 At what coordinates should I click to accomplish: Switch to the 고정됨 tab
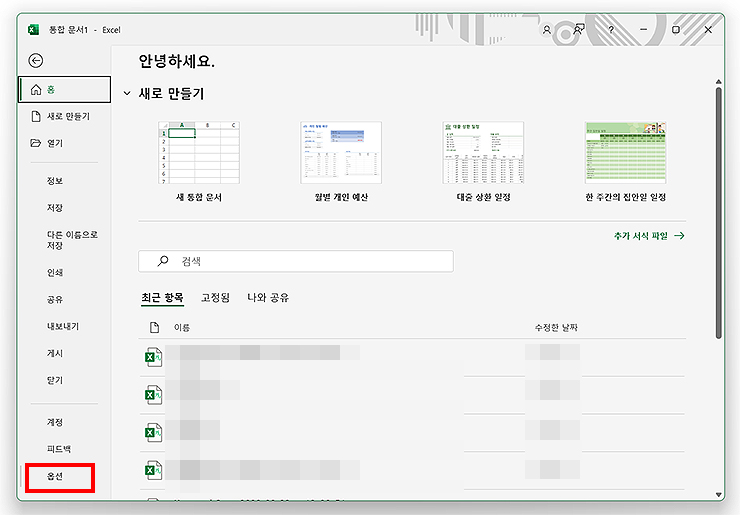pyautogui.click(x=215, y=297)
